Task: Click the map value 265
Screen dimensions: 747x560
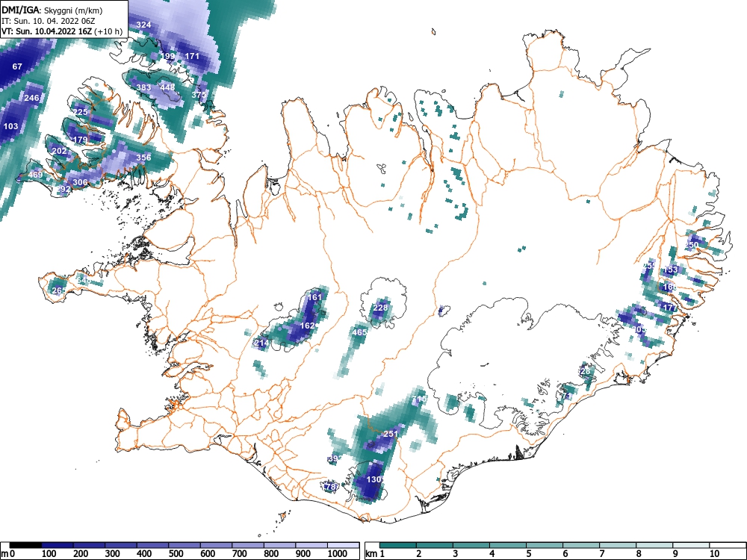Action: pyautogui.click(x=59, y=290)
